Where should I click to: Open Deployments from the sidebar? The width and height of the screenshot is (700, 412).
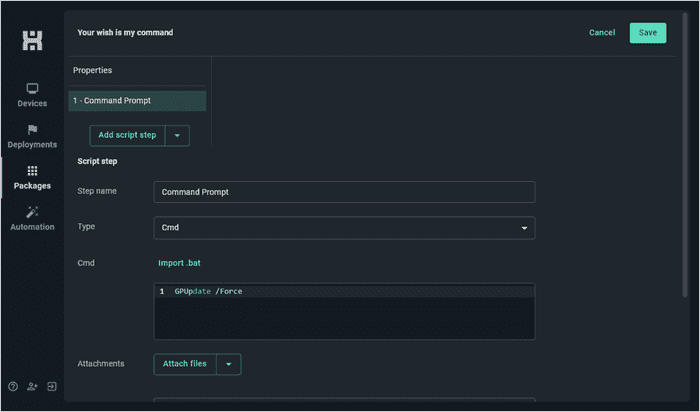(32, 137)
